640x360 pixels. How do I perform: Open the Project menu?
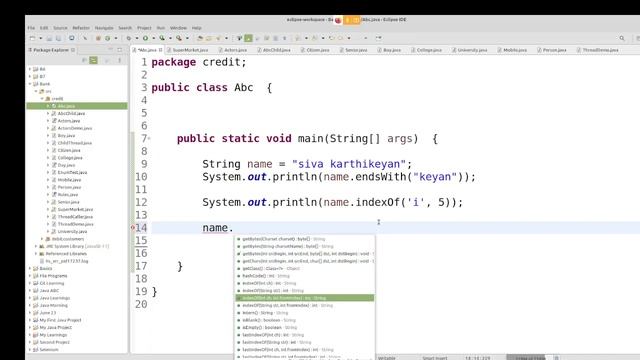[144, 28]
